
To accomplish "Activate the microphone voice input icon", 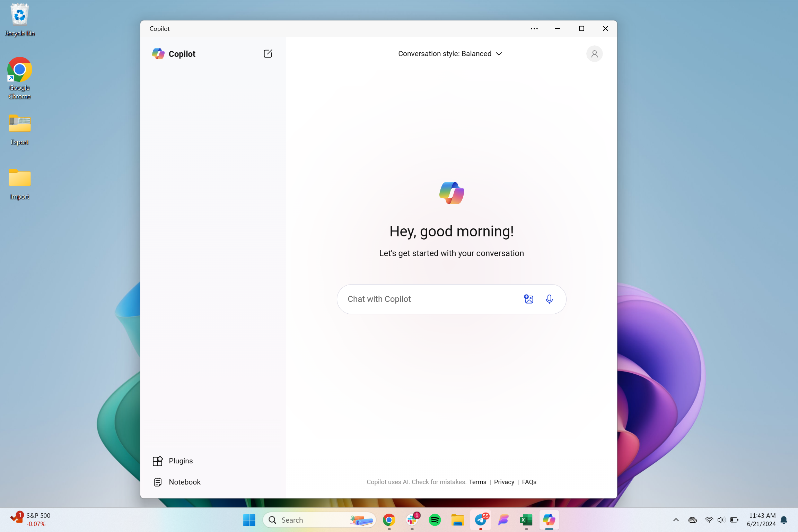I will click(549, 299).
